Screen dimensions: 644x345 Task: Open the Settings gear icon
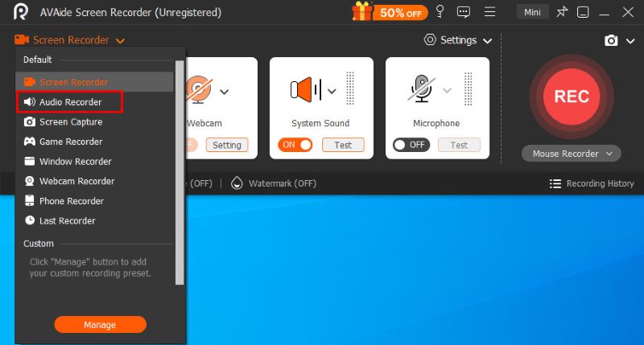click(430, 39)
